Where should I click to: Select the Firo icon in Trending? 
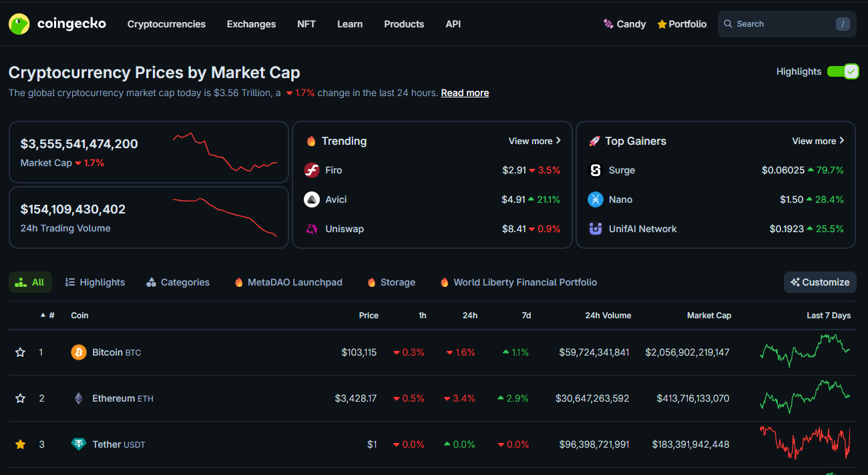click(311, 169)
